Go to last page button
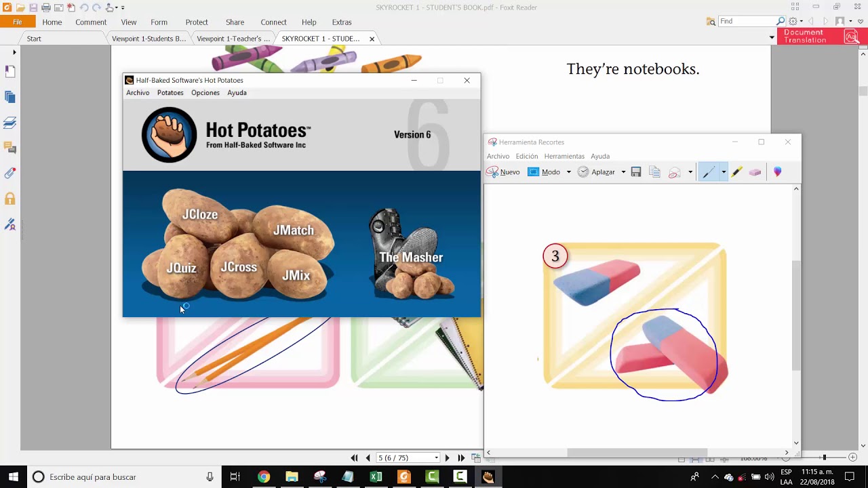The image size is (868, 488). click(x=461, y=458)
